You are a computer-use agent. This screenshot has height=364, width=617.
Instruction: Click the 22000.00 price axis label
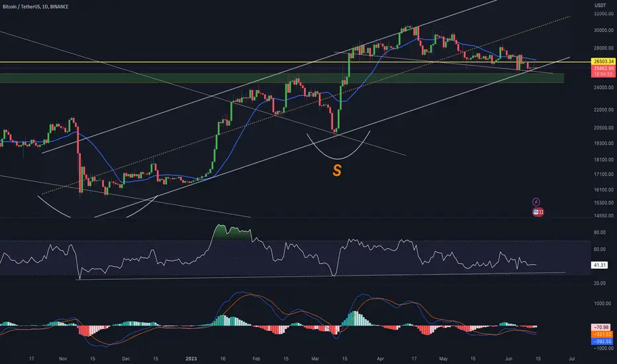click(x=603, y=110)
